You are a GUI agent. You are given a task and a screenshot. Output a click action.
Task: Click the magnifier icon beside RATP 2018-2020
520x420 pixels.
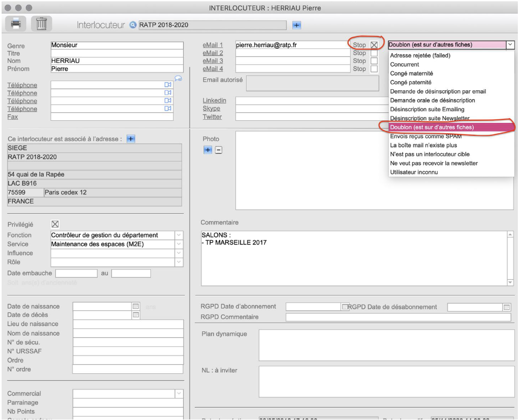[x=133, y=25]
